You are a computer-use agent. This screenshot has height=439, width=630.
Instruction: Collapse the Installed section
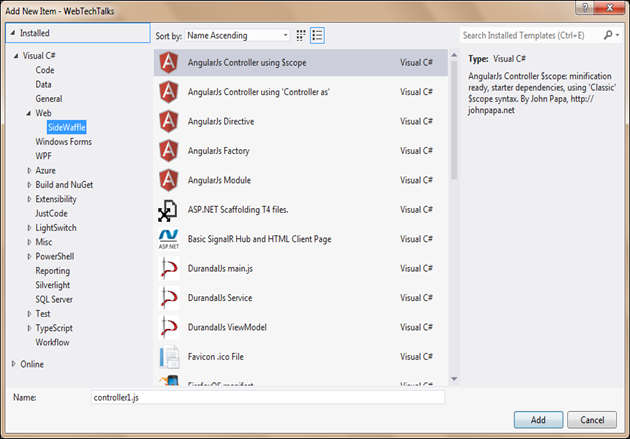[13, 33]
